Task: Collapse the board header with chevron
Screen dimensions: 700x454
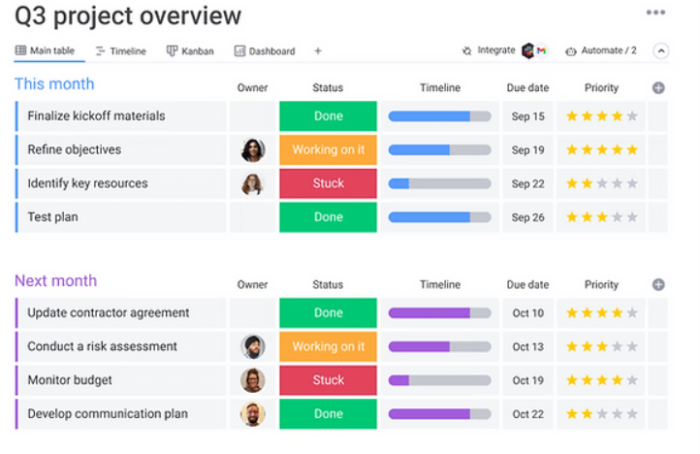Action: (660, 50)
